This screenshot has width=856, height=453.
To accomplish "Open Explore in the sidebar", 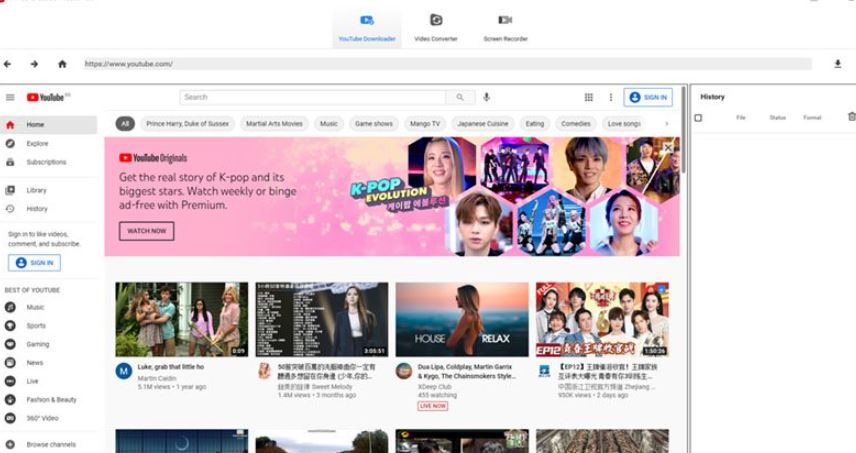I will [49, 143].
